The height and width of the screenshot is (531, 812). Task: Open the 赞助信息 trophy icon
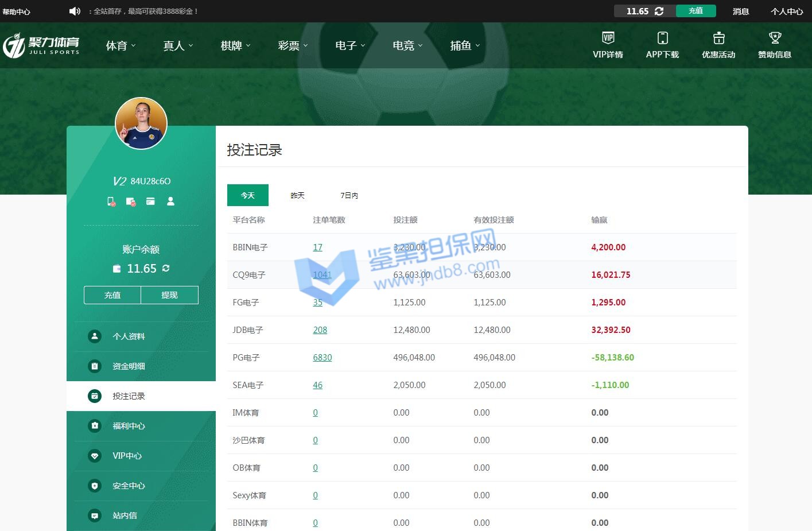coord(775,38)
